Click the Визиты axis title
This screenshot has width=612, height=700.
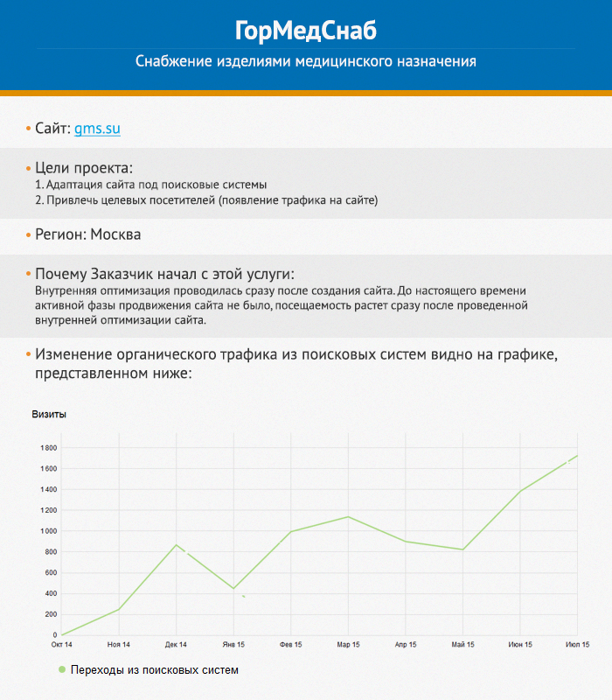click(x=49, y=414)
